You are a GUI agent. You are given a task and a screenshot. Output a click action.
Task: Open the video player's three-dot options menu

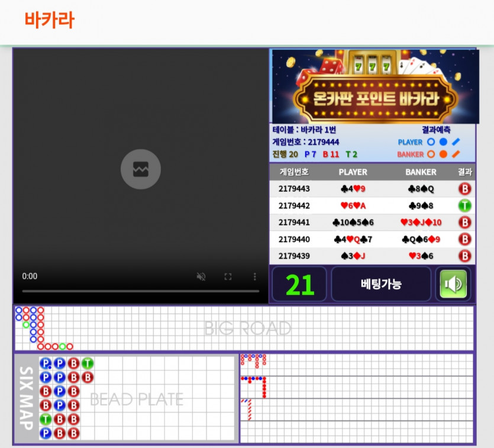pos(254,276)
